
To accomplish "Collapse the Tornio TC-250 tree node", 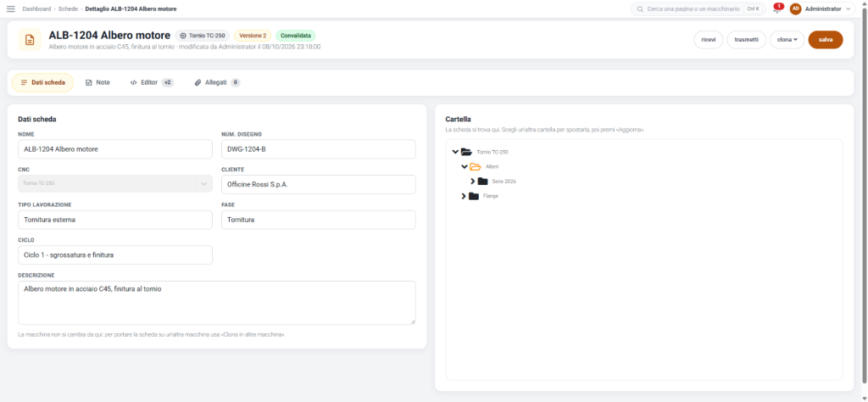I will tap(455, 152).
